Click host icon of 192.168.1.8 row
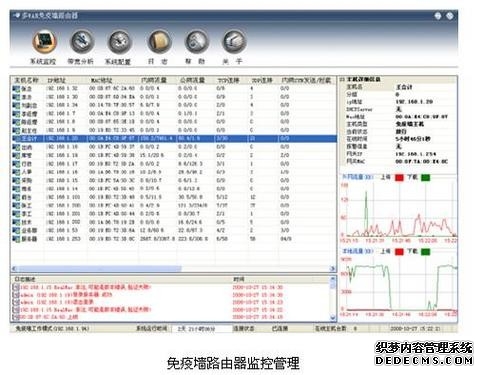The image size is (484, 375). coord(16,122)
